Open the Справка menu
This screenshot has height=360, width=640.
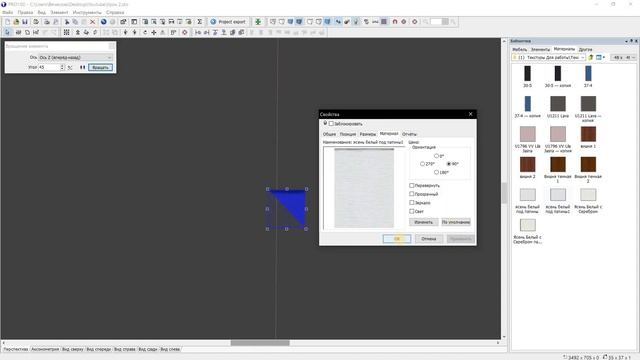tap(115, 12)
